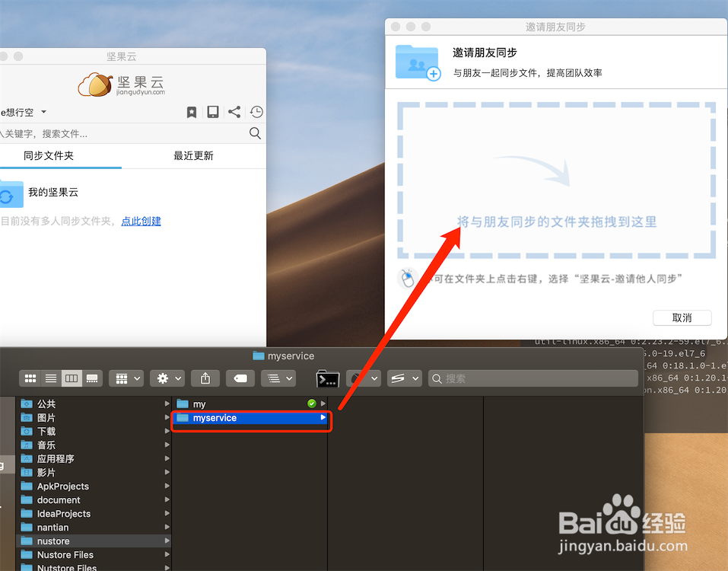Viewport: 728px width, 571px height.
Task: Switch to the 同步文件夹 tab
Action: click(49, 155)
